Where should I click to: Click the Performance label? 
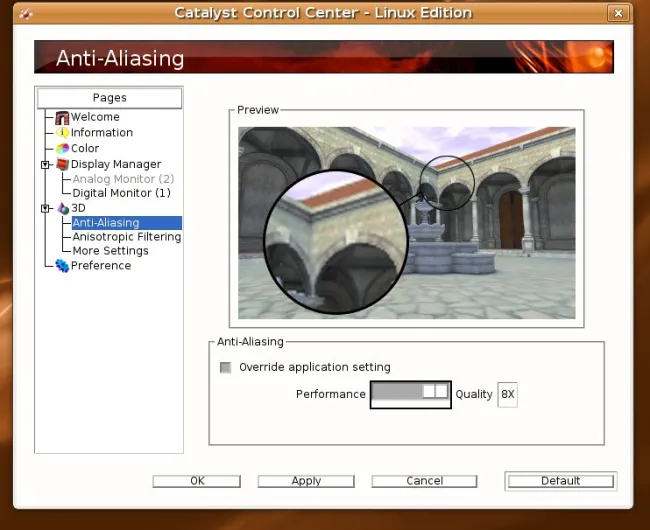point(331,394)
